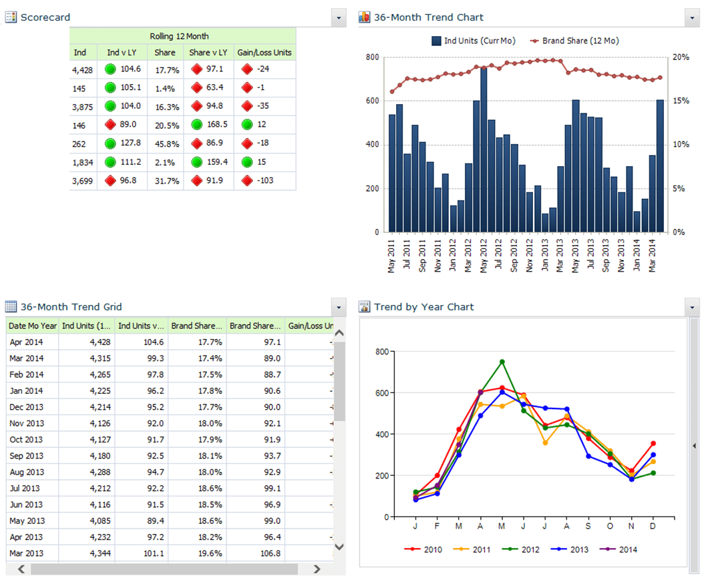Screen dimensions: 706x588
Task: Open the Trend by Year Chart dropdown menu
Action: [x=691, y=307]
